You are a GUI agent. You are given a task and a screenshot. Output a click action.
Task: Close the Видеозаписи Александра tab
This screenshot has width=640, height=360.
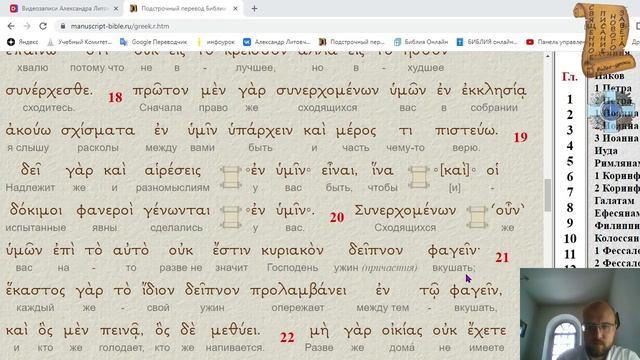click(x=116, y=8)
